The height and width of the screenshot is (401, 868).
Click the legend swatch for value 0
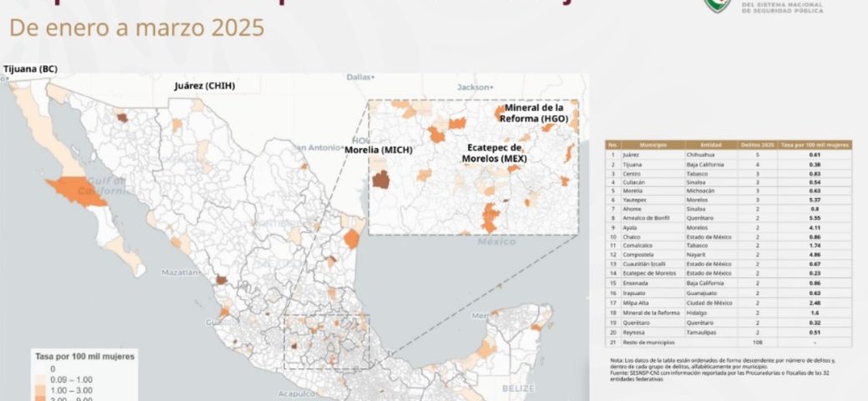(41, 369)
